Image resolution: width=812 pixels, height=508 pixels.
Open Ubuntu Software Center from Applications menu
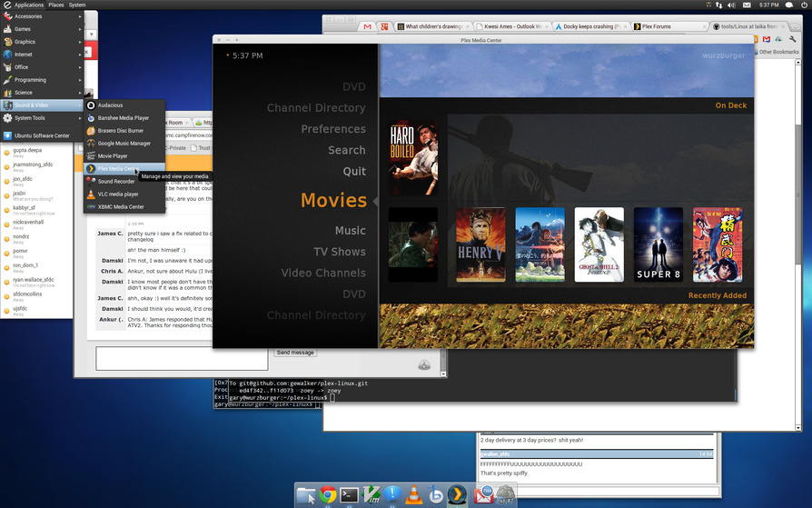point(42,135)
